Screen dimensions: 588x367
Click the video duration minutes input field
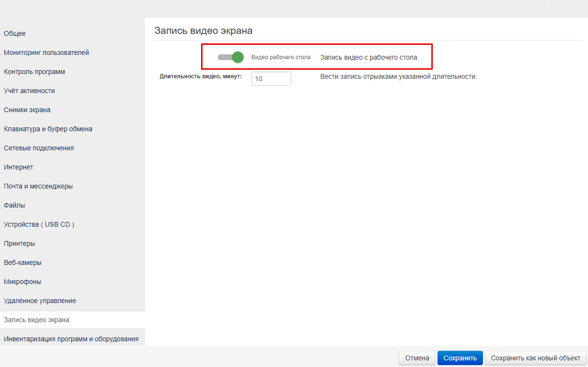[x=271, y=79]
